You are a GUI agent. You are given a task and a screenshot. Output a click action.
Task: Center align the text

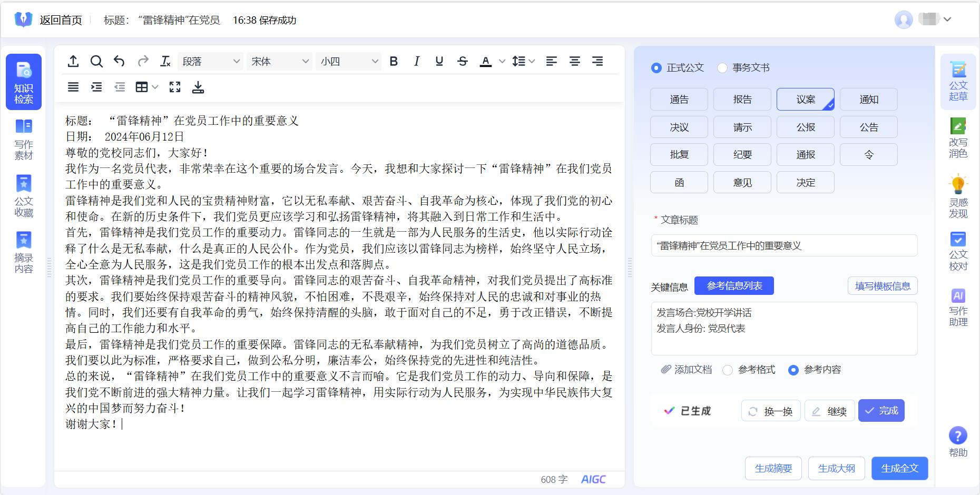(x=575, y=62)
